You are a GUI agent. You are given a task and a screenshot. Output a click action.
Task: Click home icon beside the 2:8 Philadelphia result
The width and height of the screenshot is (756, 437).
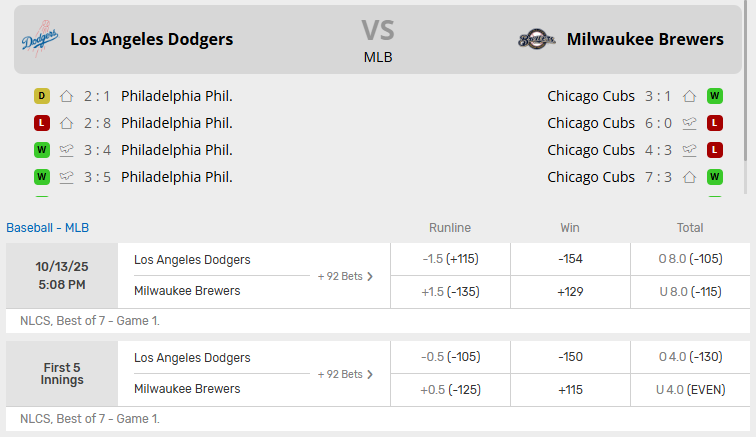(67, 123)
